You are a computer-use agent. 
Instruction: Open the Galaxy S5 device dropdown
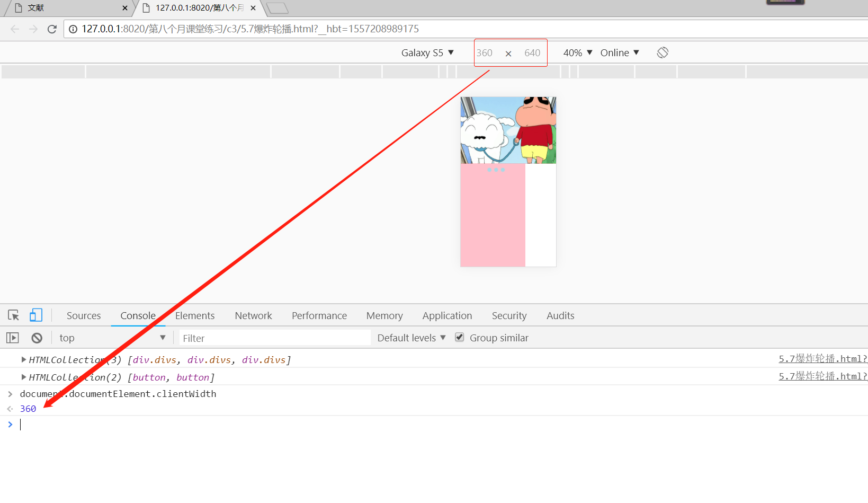(x=427, y=52)
